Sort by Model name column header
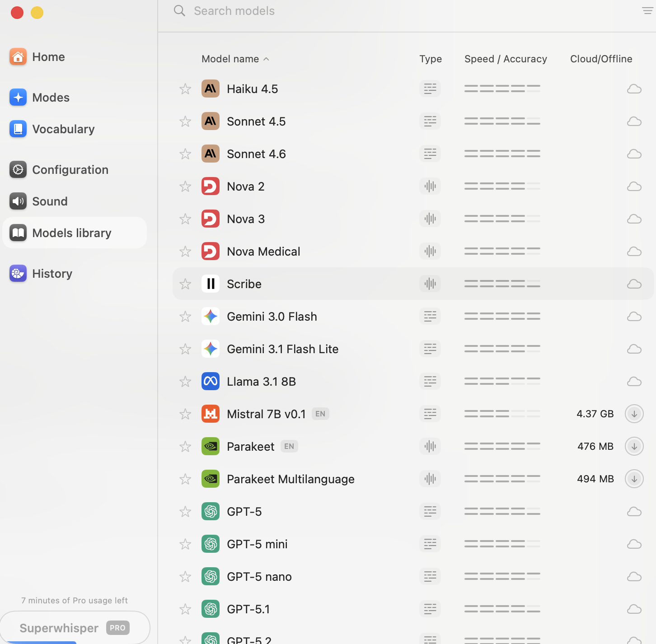The image size is (656, 644). [235, 59]
